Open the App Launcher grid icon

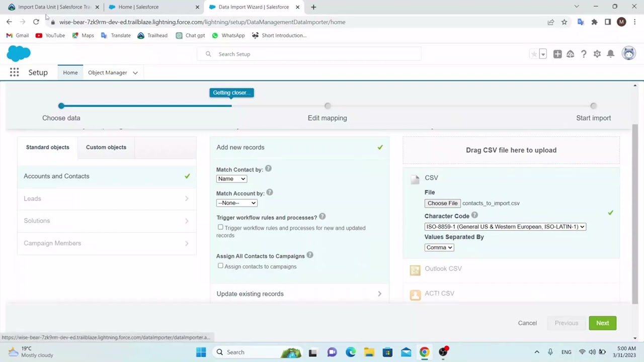coord(14,72)
